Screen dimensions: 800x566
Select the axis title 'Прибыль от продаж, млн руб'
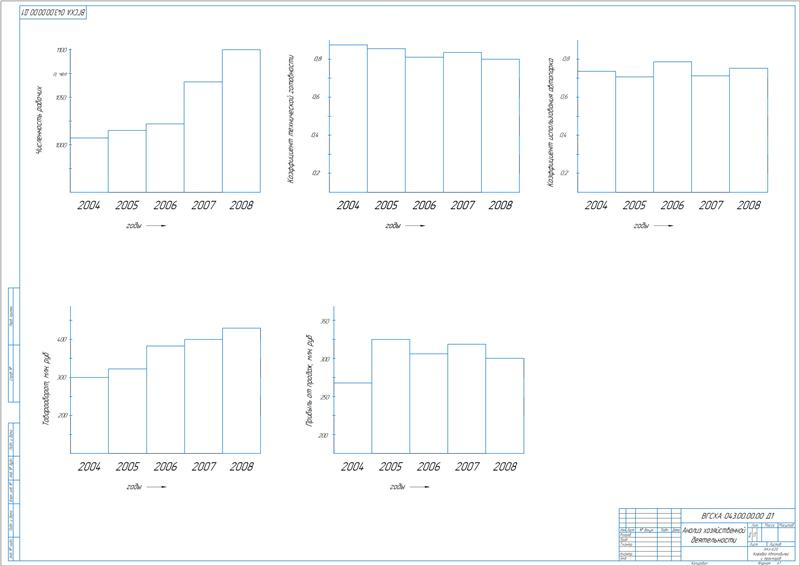(x=308, y=381)
